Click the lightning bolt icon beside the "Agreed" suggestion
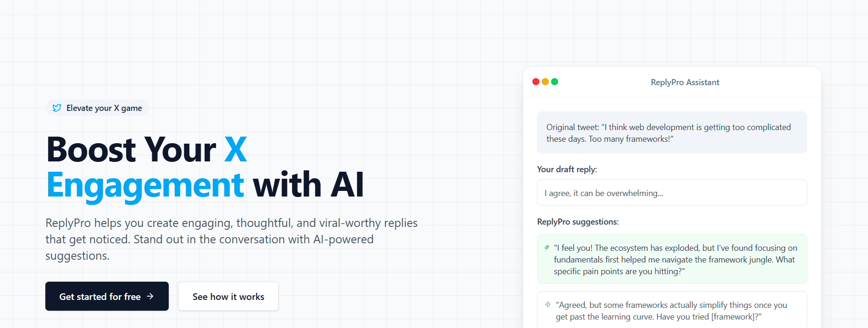868x328 pixels. pos(548,305)
